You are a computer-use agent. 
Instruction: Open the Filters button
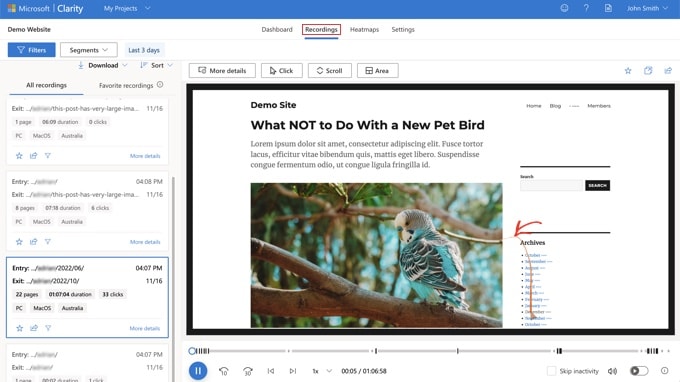pos(32,50)
